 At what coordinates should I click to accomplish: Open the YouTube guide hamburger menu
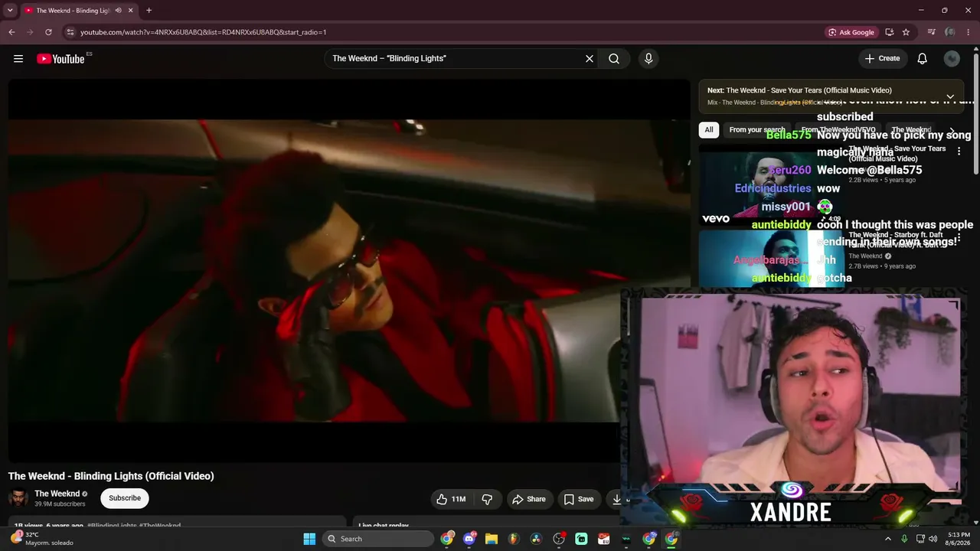point(18,59)
